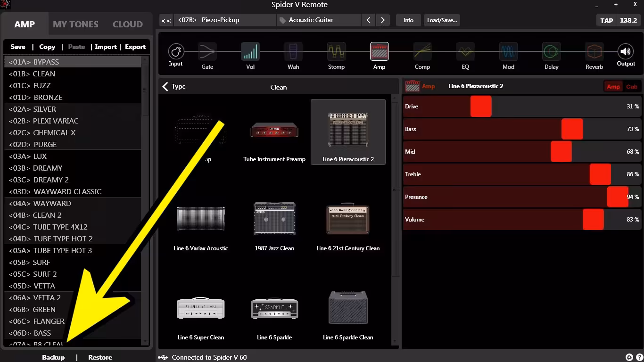
Task: Click Save in preset toolbar
Action: [18, 47]
